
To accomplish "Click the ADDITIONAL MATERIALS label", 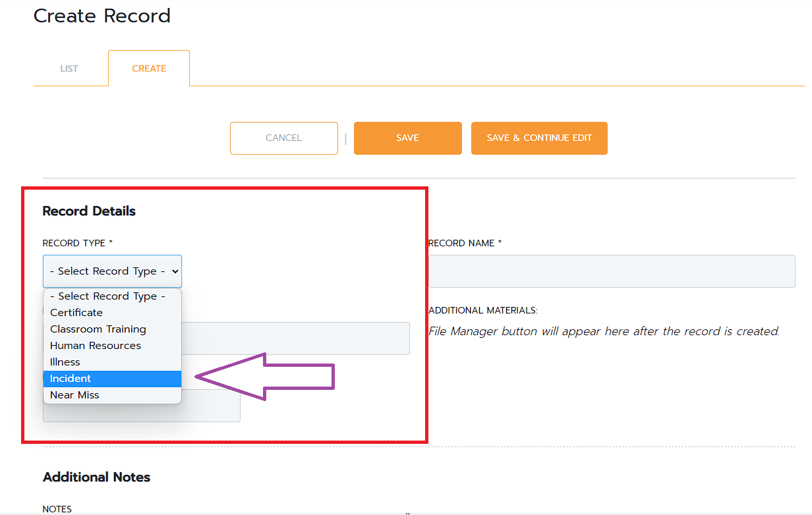I will (483, 310).
